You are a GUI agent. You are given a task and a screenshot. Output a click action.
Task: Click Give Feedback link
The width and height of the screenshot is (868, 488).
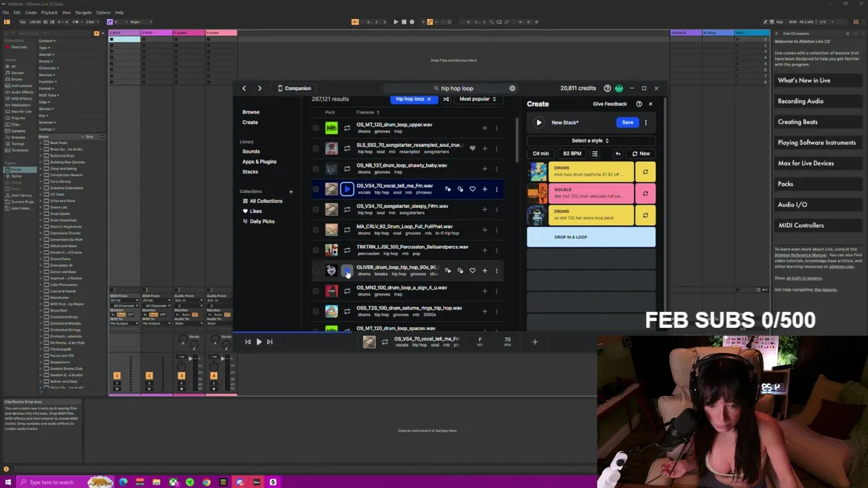click(610, 104)
